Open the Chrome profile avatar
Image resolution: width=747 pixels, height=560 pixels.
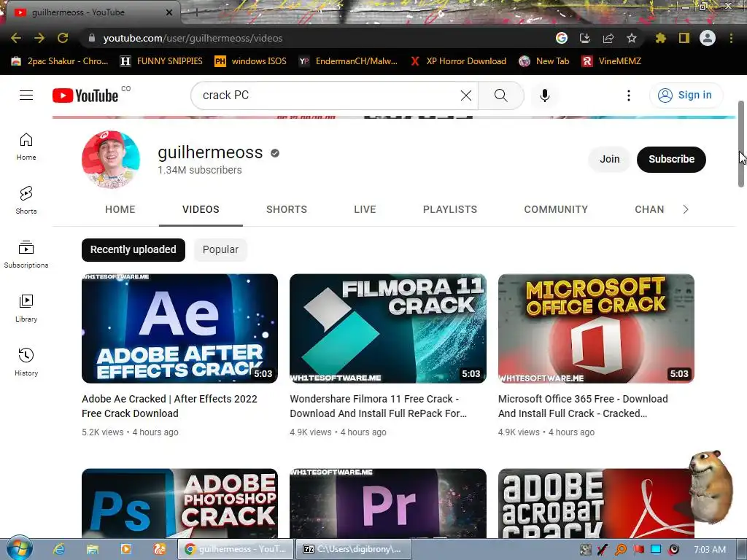[x=708, y=38]
